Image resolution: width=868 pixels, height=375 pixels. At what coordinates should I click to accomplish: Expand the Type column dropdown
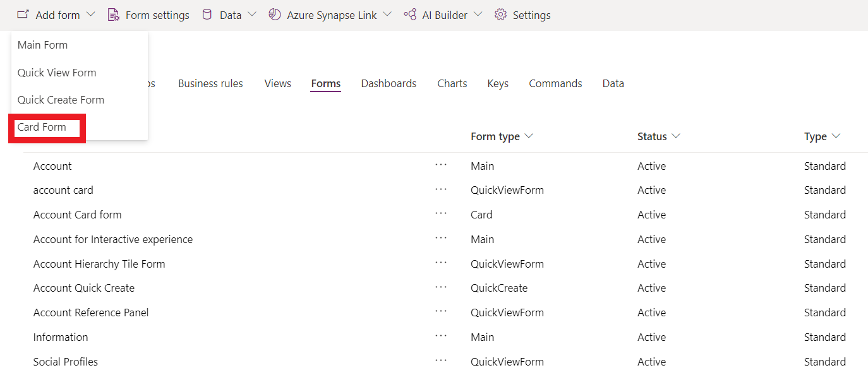[x=836, y=136]
